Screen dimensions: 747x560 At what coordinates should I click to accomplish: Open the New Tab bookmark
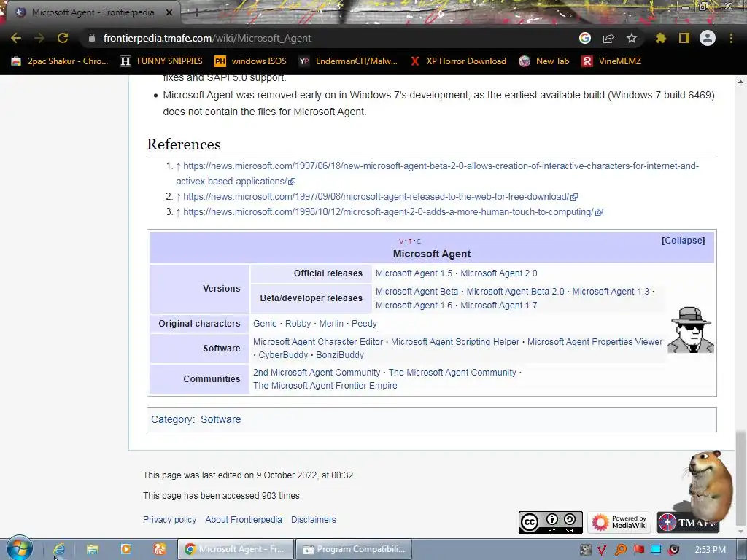pos(544,61)
